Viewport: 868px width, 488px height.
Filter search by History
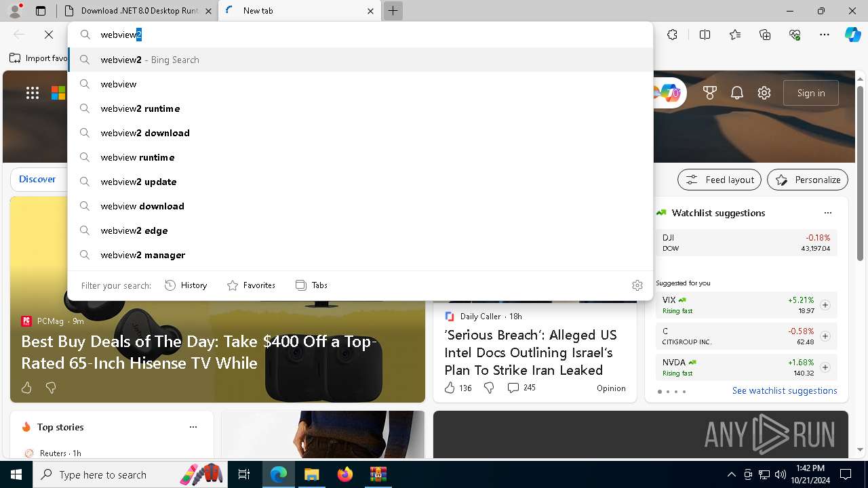click(186, 285)
